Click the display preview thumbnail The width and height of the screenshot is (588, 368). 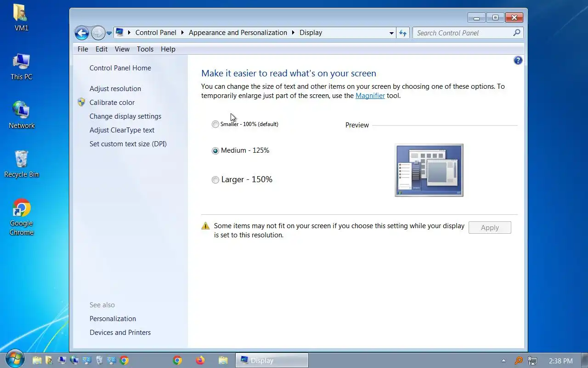pos(429,170)
